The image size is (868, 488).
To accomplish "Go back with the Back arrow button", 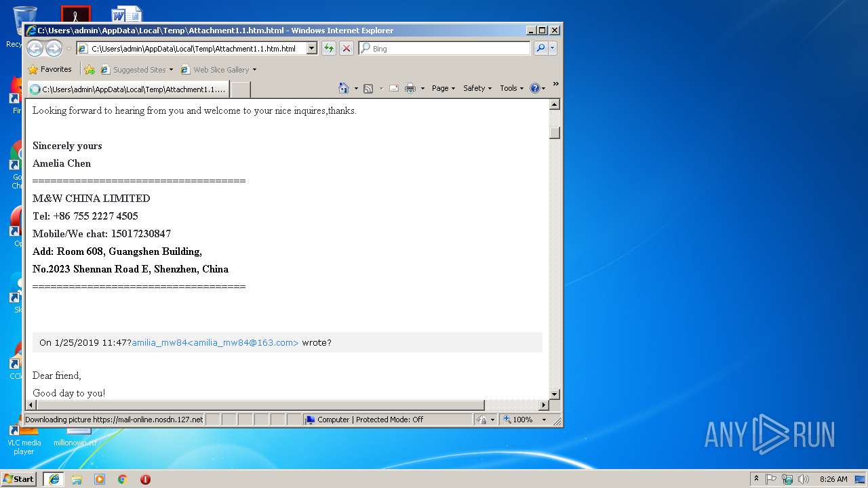I will pyautogui.click(x=35, y=48).
